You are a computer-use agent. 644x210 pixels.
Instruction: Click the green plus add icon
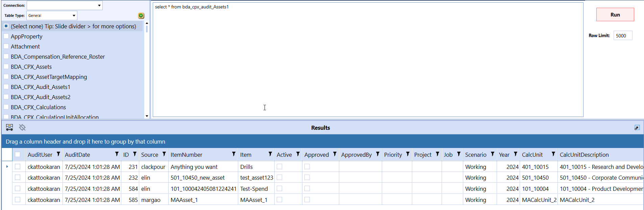click(141, 16)
